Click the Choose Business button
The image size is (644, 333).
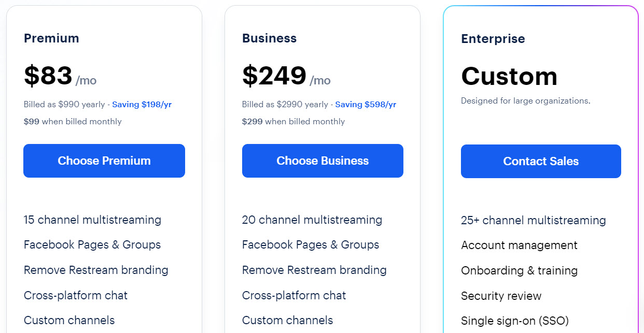(323, 161)
